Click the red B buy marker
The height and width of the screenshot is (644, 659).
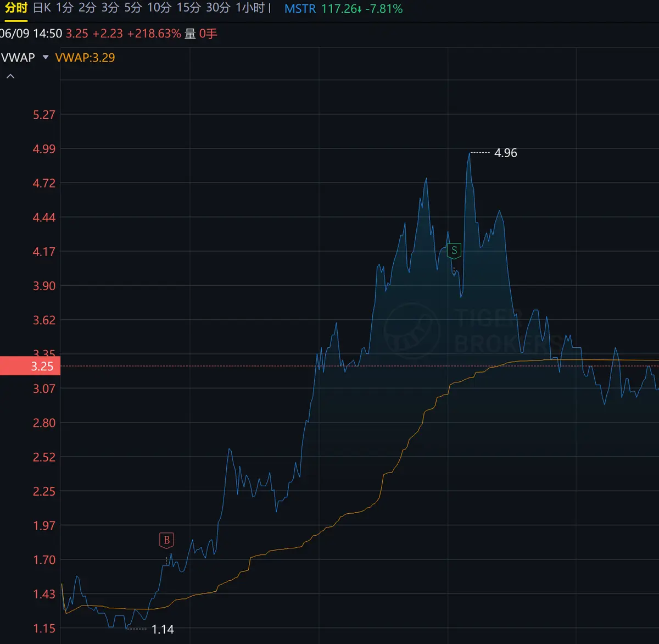(x=166, y=540)
